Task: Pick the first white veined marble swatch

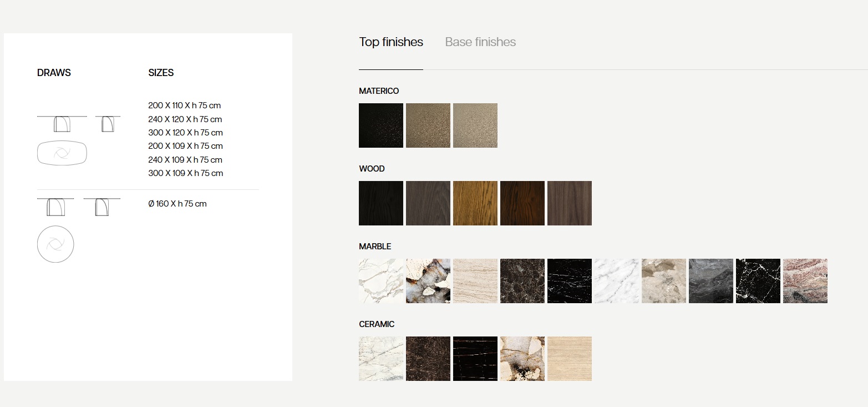Action: 381,281
